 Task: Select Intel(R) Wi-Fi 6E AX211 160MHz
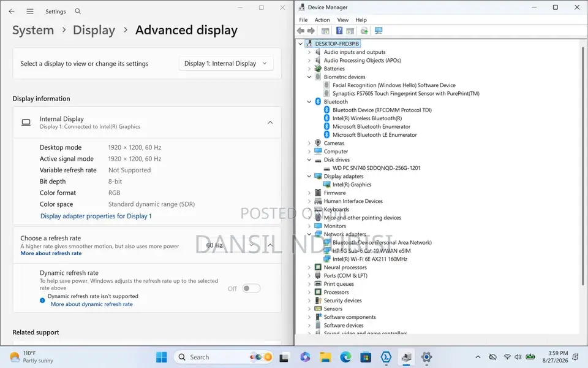[370, 259]
